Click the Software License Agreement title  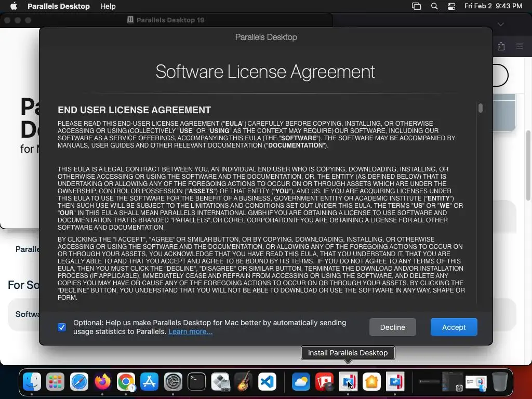coord(265,72)
